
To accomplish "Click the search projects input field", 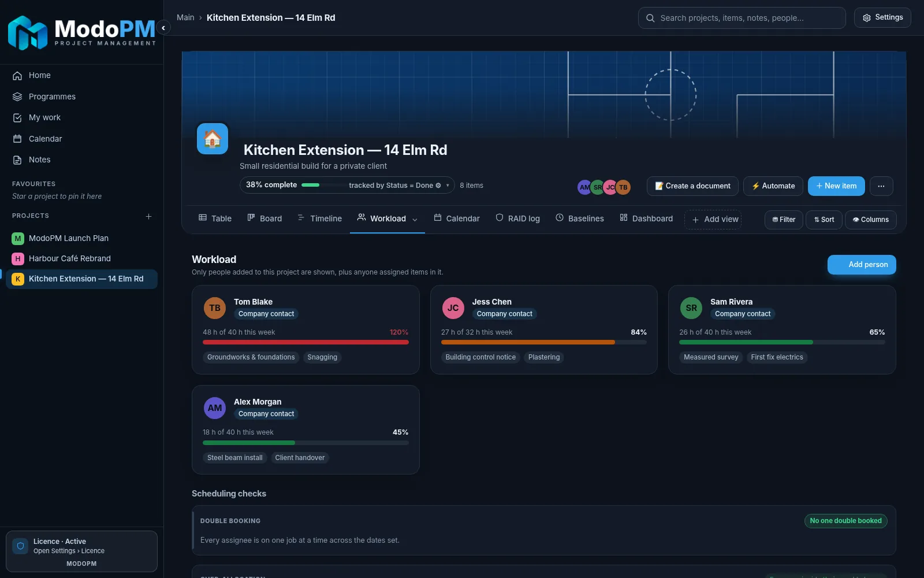I will (742, 18).
